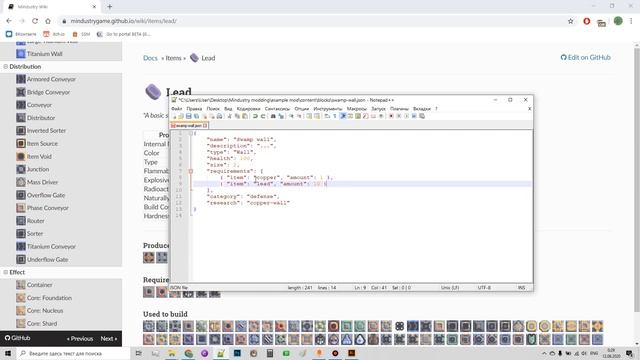640x360 pixels.
Task: Toggle the highlighted indent guide button
Action: pos(343,116)
